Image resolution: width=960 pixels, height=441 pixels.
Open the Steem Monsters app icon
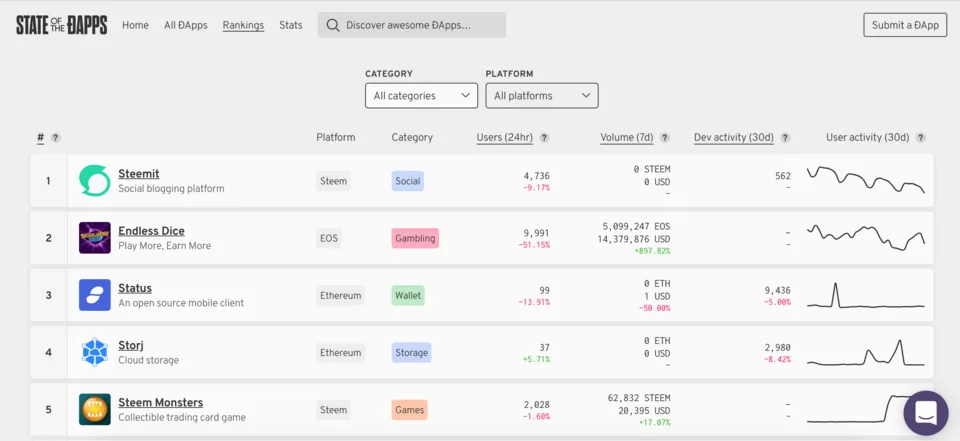94,409
